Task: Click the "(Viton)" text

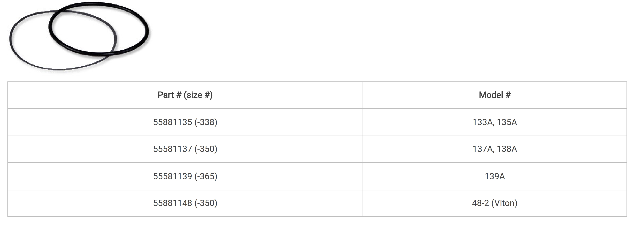Action: coord(504,203)
